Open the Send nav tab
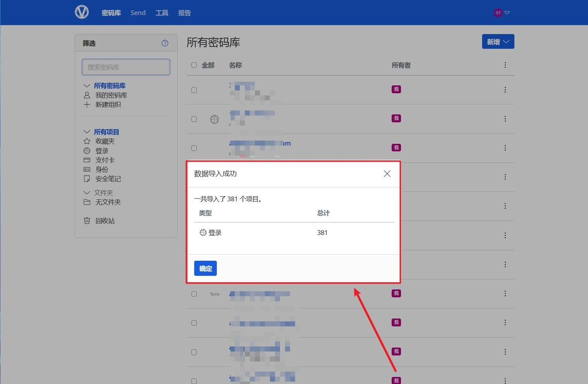The width and height of the screenshot is (588, 384). [138, 13]
